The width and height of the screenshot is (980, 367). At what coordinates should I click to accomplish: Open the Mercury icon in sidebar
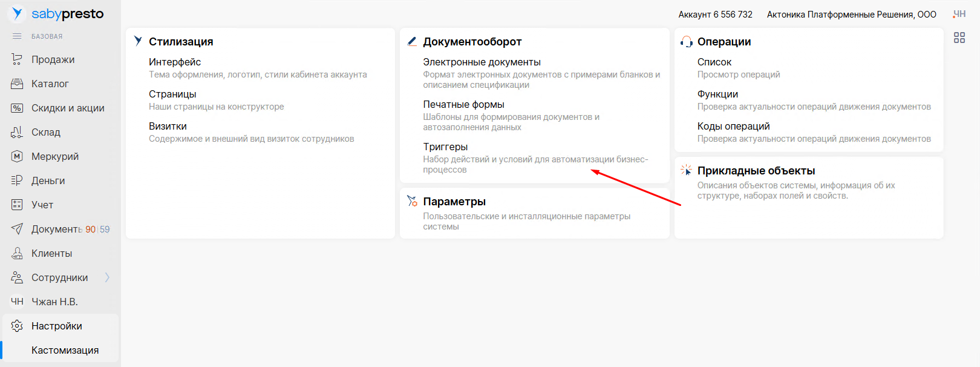(x=17, y=156)
